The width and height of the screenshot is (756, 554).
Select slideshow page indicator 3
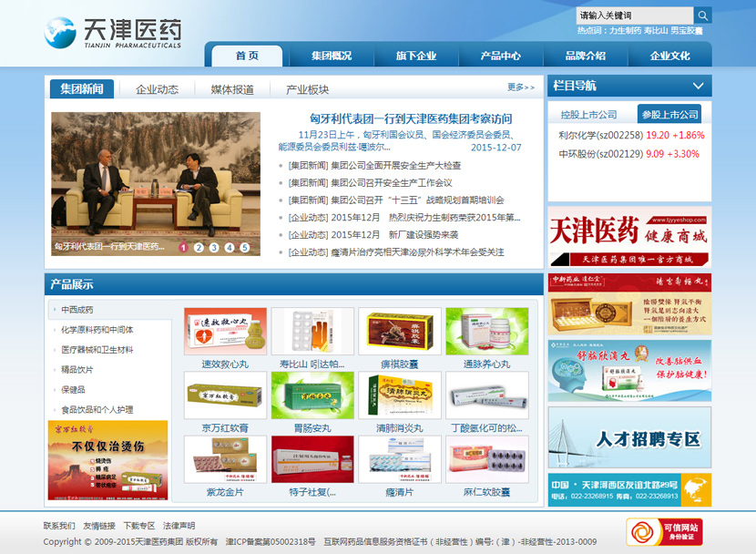point(214,247)
